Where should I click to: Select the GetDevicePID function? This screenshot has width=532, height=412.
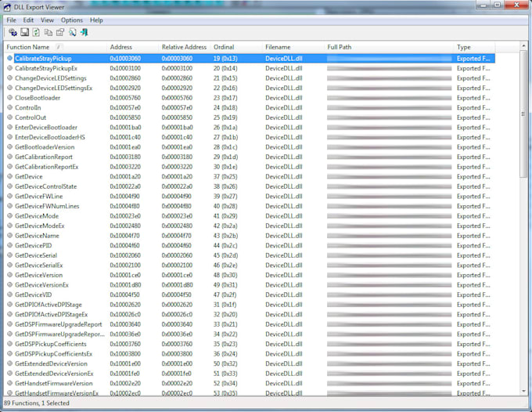(33, 246)
